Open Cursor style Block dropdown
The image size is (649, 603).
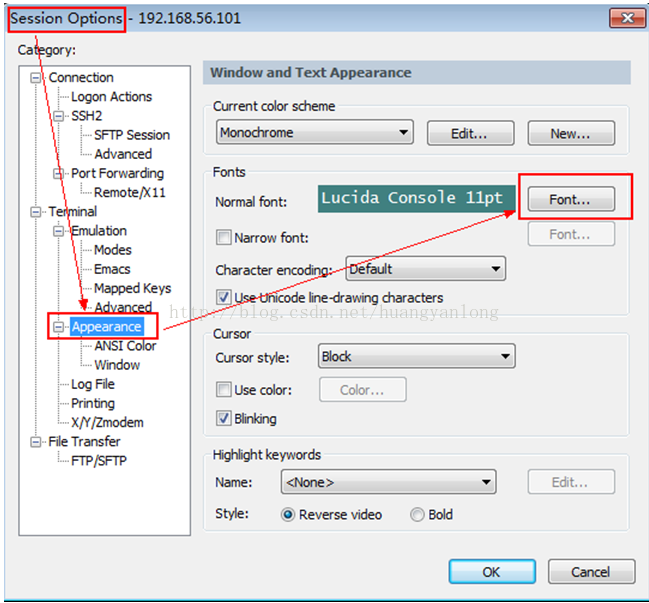point(416,356)
